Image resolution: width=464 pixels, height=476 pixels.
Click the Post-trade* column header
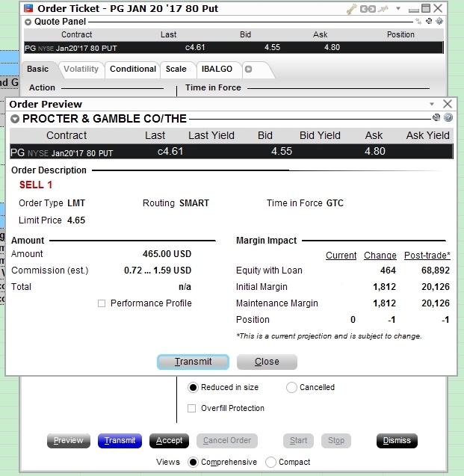pyautogui.click(x=427, y=256)
